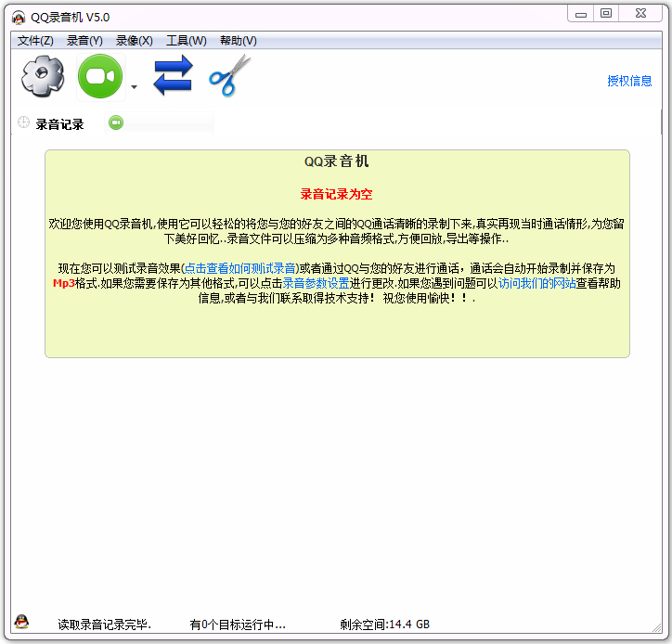This screenshot has height=644, width=672.
Task: Click the QQ录音机 panel title
Action: pos(336,161)
